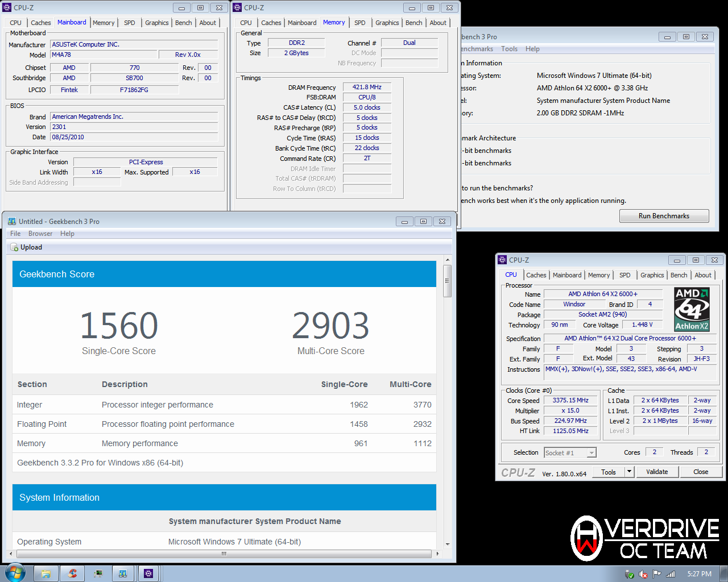The width and height of the screenshot is (728, 582).
Task: Click horizontal scrollbar right arrow in Geekbench
Action: pos(437,553)
